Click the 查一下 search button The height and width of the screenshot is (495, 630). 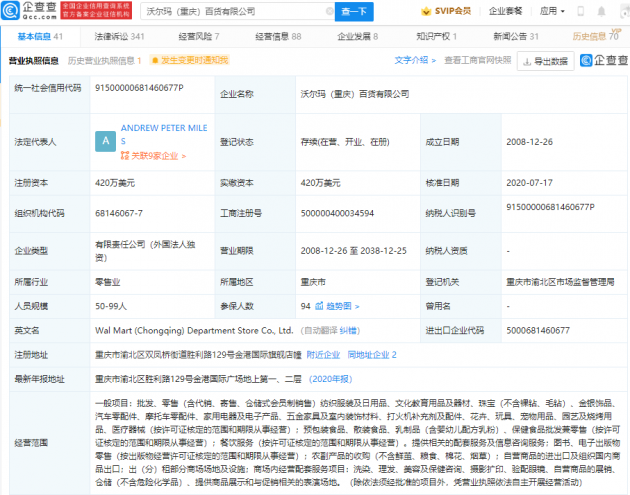[354, 11]
